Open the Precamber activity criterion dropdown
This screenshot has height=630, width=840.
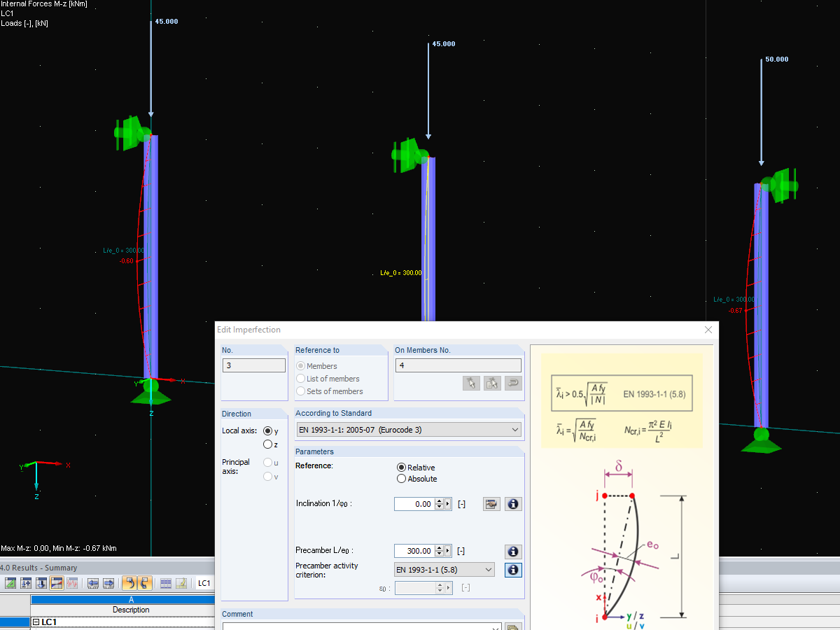click(x=444, y=570)
